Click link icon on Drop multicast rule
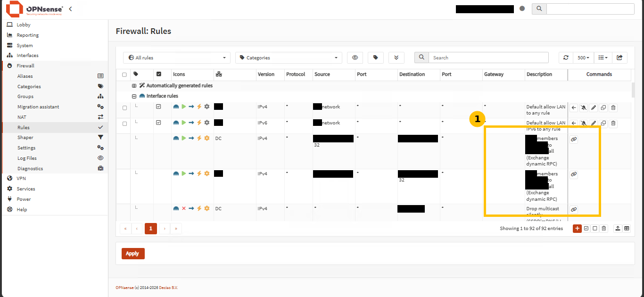Screen dimensions: 644x297 click(574, 209)
